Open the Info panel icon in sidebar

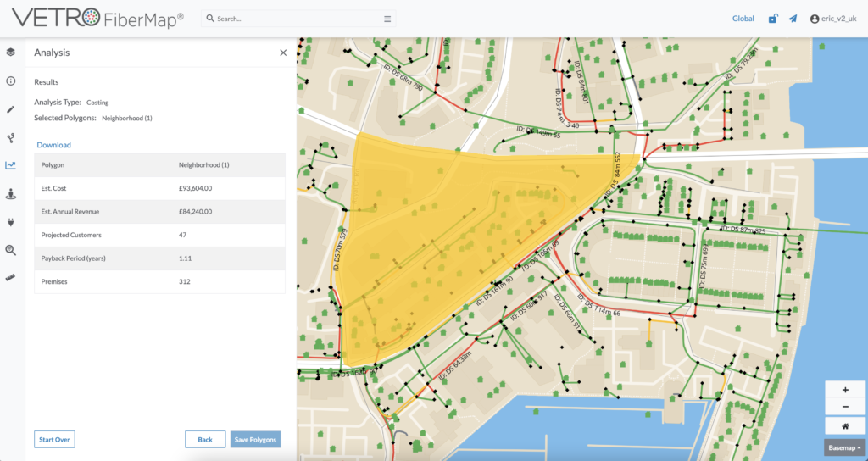[10, 81]
